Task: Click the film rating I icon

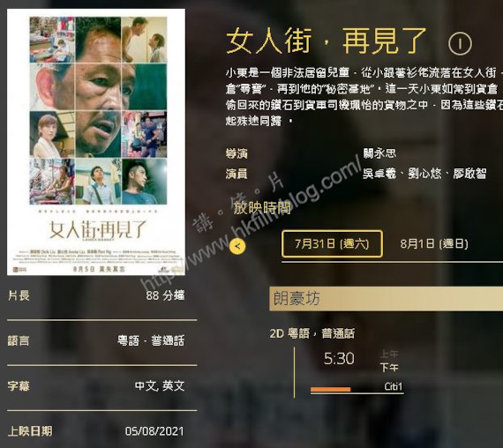Action: click(460, 43)
